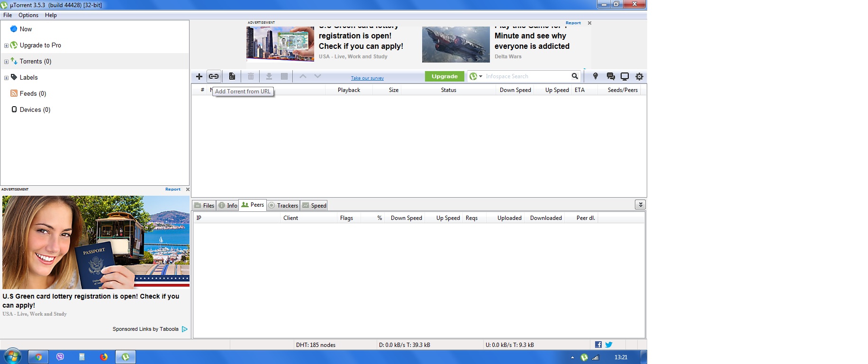Open Firefox from the taskbar
The width and height of the screenshot is (868, 364).
pos(104,357)
